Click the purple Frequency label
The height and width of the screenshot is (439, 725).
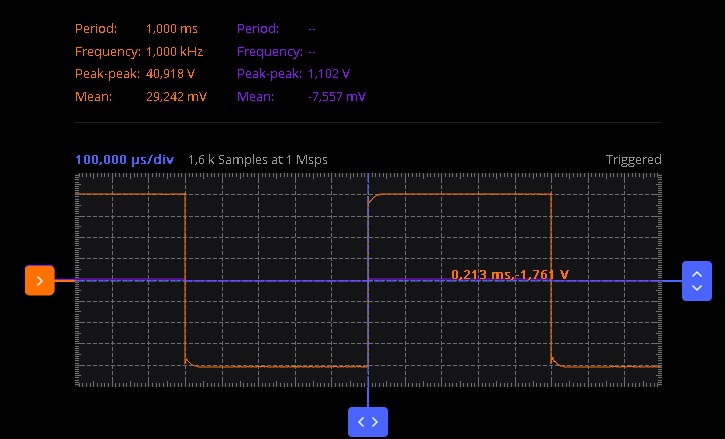click(x=270, y=51)
